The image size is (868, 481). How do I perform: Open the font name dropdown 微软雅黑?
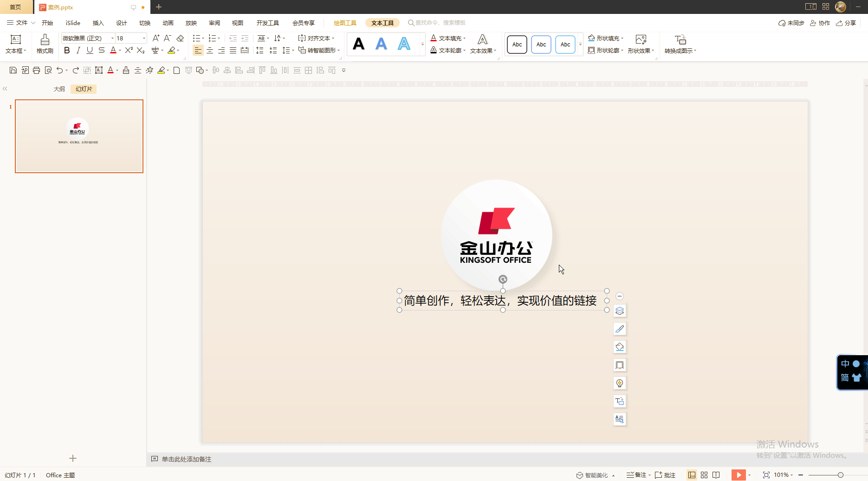pos(112,38)
